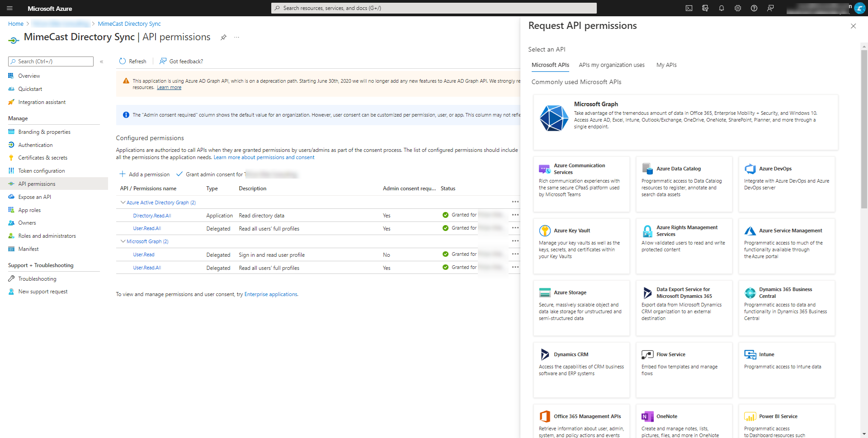Go to Home breadcrumb
Image resolution: width=868 pixels, height=438 pixels.
(x=16, y=24)
